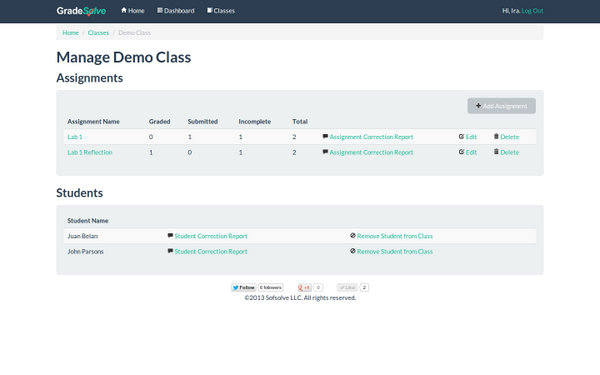Screen dimensions: 600x375
Task: Click the Assignment Name column header
Action: [x=93, y=121]
